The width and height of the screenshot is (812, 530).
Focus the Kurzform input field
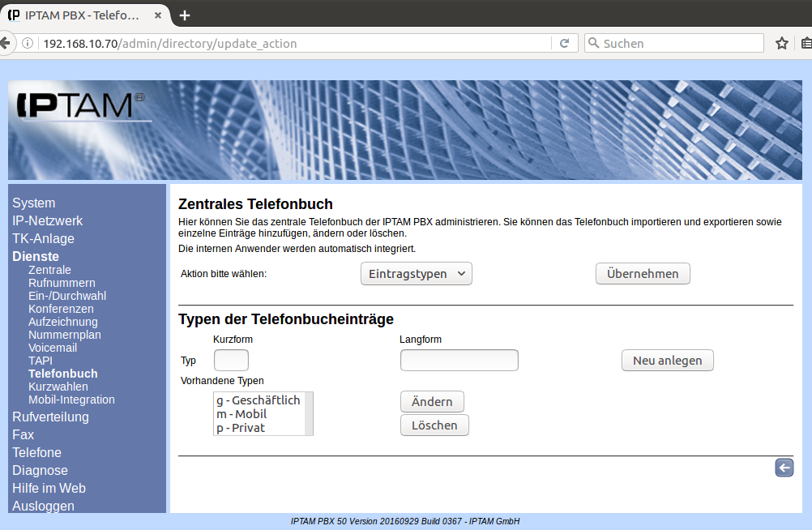coord(231,361)
